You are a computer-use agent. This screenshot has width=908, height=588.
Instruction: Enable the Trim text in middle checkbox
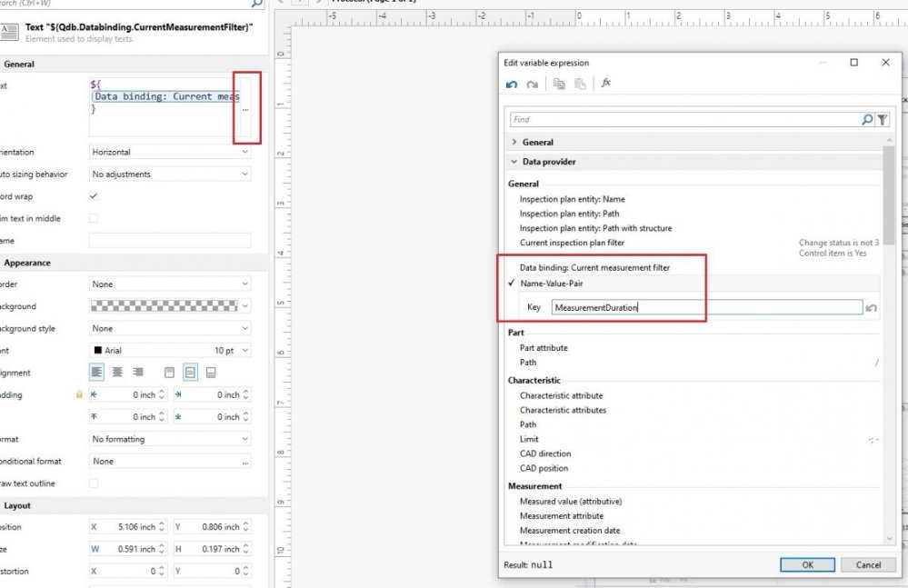94,218
